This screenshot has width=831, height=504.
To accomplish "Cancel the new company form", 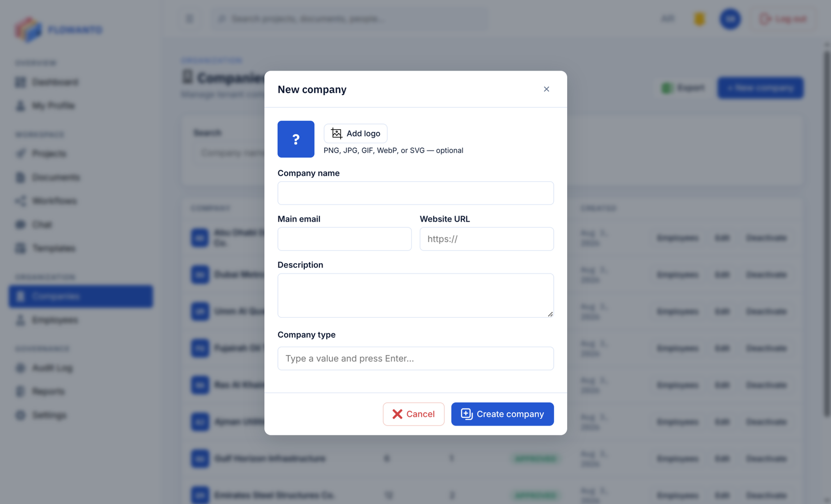I will point(413,414).
